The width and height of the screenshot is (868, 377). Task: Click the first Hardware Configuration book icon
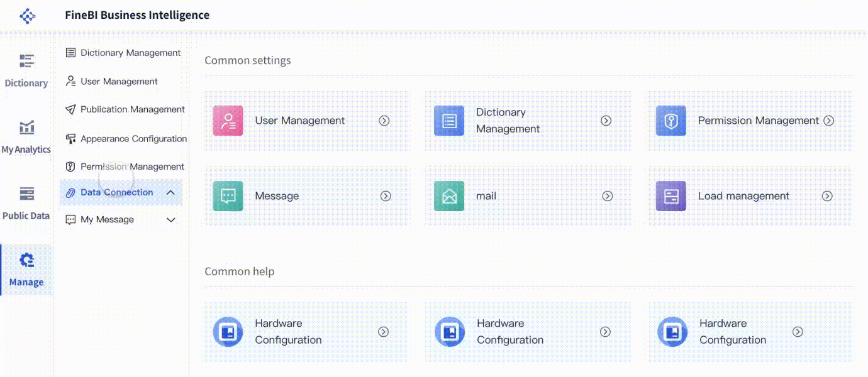pos(228,332)
